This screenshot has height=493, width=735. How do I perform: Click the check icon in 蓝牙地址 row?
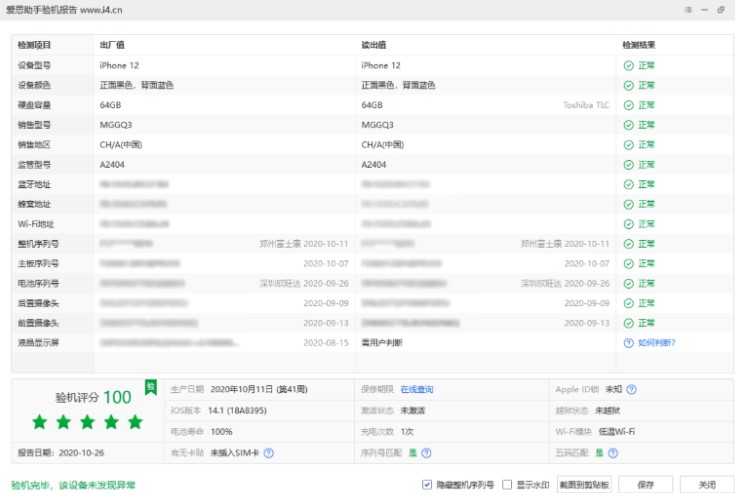[629, 185]
